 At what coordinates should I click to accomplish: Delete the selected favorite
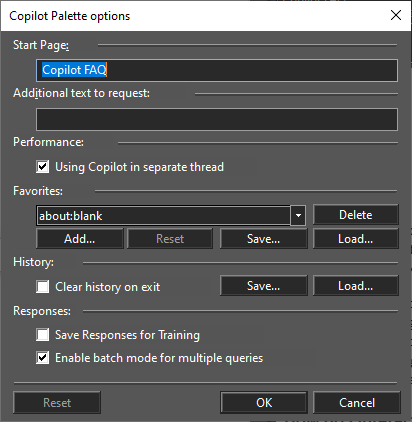[x=355, y=215]
